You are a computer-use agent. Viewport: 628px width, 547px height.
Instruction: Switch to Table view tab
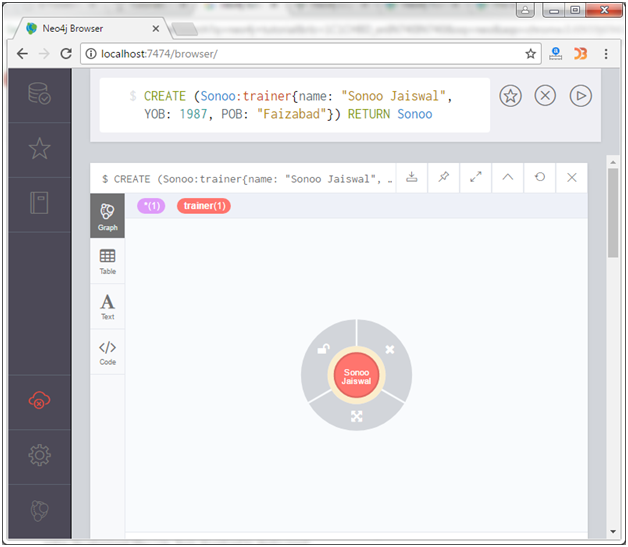tap(107, 261)
